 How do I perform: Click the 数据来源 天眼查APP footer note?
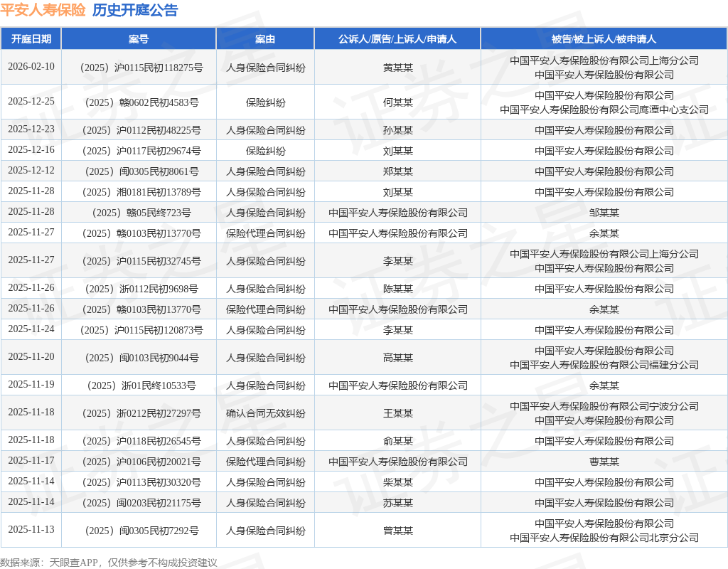pos(109,563)
